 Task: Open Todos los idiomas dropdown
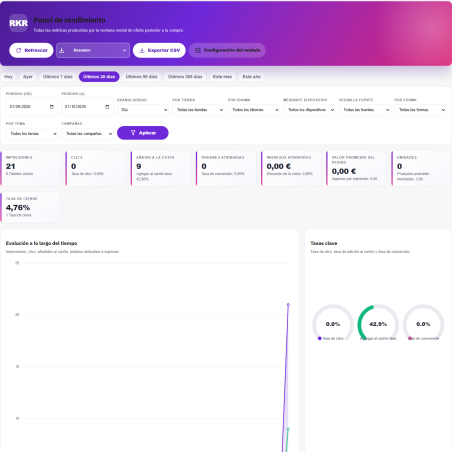pyautogui.click(x=254, y=110)
